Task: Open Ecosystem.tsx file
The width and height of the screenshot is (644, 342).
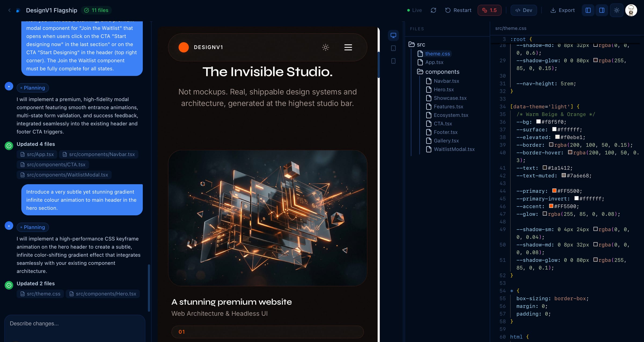Action: click(447, 115)
